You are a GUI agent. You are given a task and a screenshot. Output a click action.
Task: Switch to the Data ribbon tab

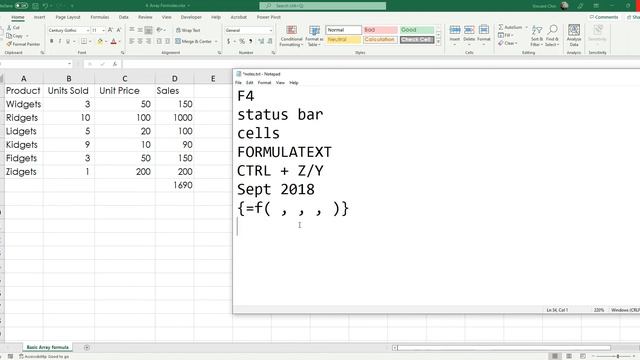pos(124,17)
